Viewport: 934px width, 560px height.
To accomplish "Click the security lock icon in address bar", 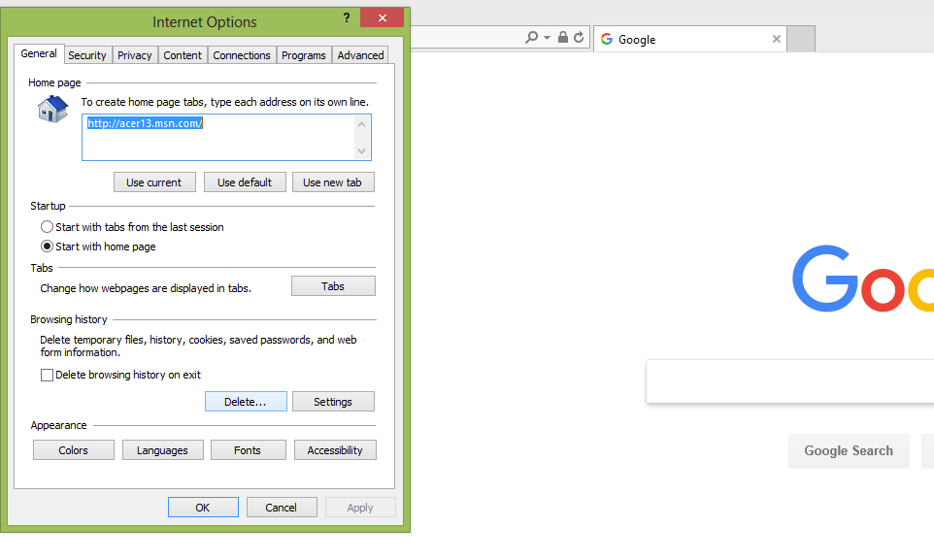I will point(563,38).
